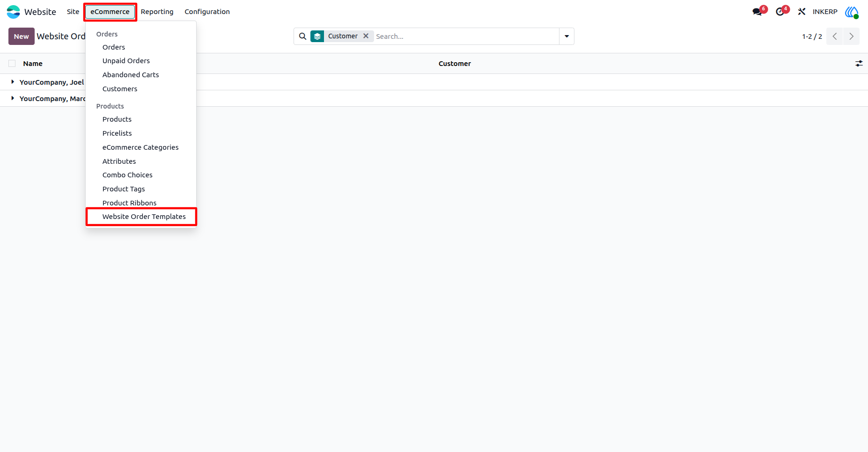Viewport: 868px width, 452px height.
Task: Open the search options dropdown arrow
Action: coord(566,36)
